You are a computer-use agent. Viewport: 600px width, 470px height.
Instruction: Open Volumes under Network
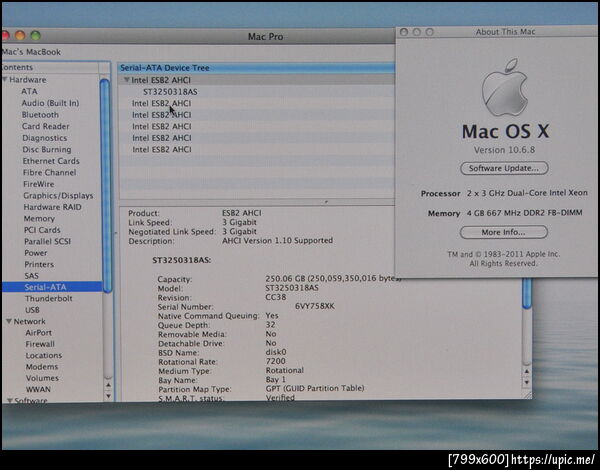[42, 378]
